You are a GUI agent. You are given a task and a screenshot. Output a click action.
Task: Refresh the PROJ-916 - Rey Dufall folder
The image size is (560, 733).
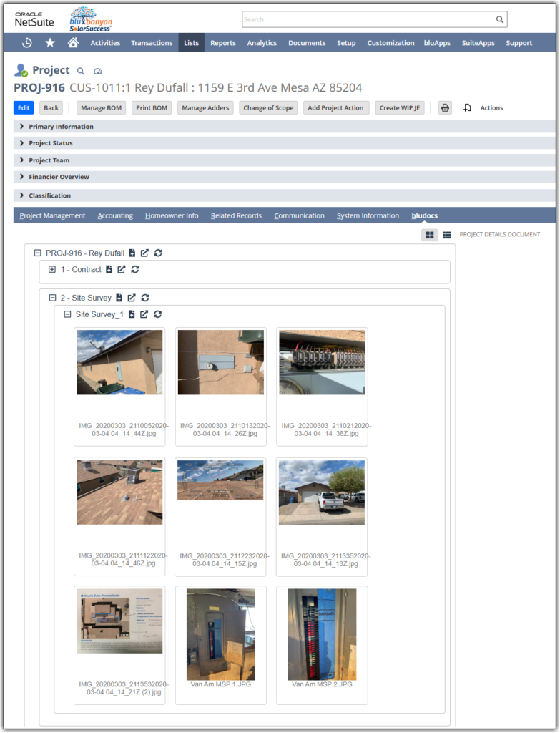click(158, 253)
